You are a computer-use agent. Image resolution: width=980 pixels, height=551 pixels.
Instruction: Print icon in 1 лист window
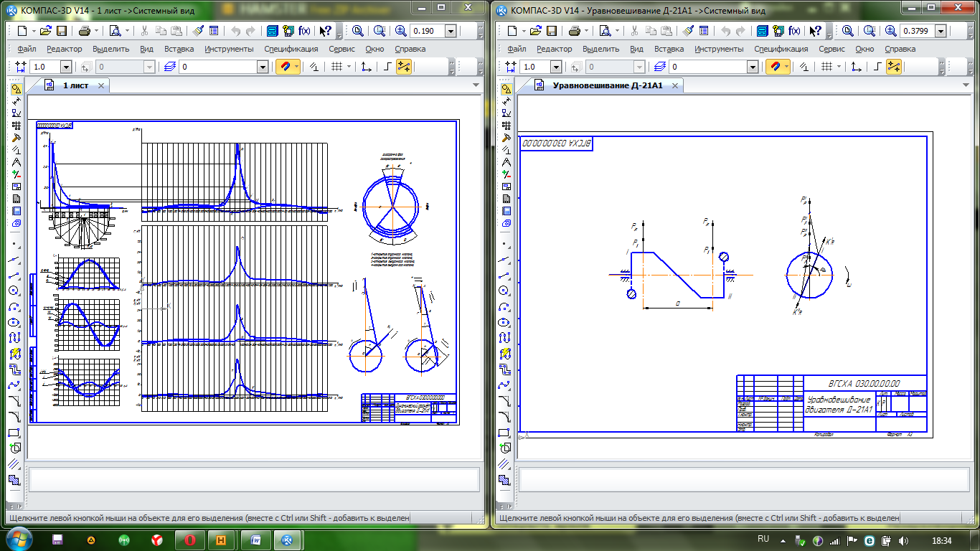pyautogui.click(x=84, y=31)
